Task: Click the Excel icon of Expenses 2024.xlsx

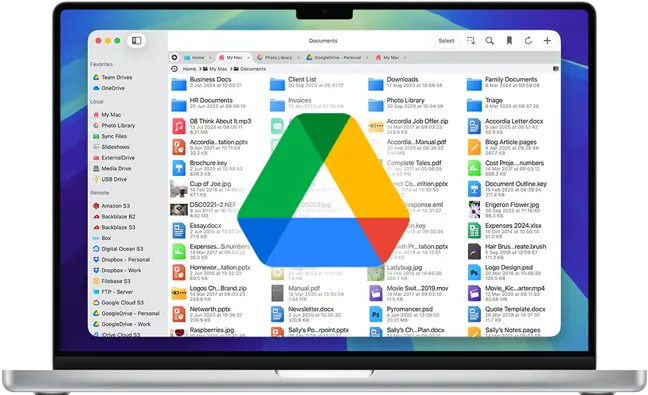Action: [474, 231]
